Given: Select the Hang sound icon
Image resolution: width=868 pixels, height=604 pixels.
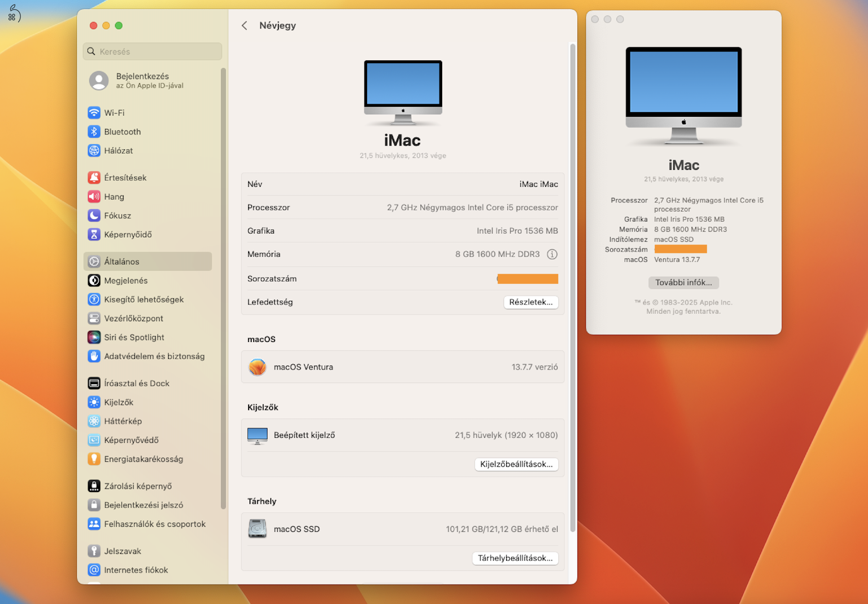Looking at the screenshot, I should coord(94,197).
